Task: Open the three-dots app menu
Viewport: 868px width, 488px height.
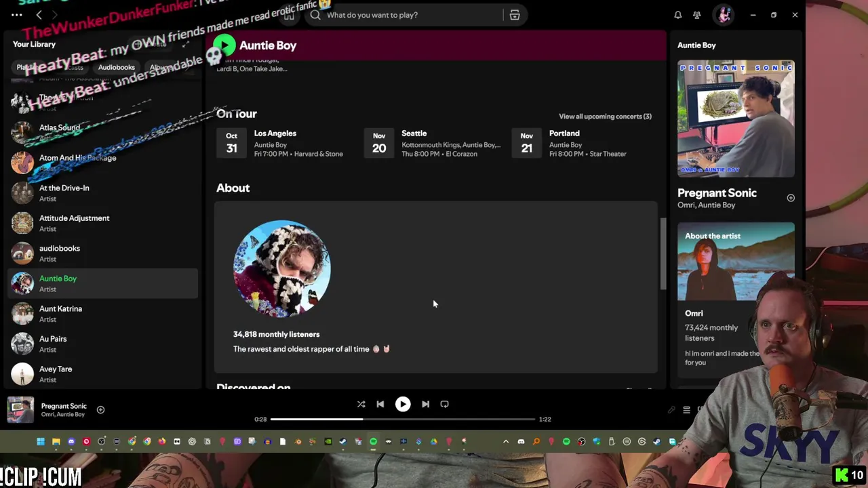Action: (17, 15)
